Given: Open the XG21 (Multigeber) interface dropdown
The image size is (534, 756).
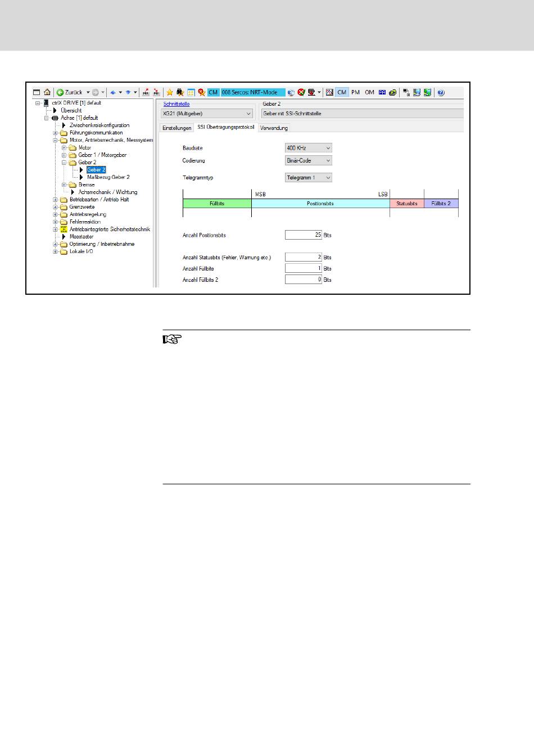Looking at the screenshot, I should (x=207, y=114).
